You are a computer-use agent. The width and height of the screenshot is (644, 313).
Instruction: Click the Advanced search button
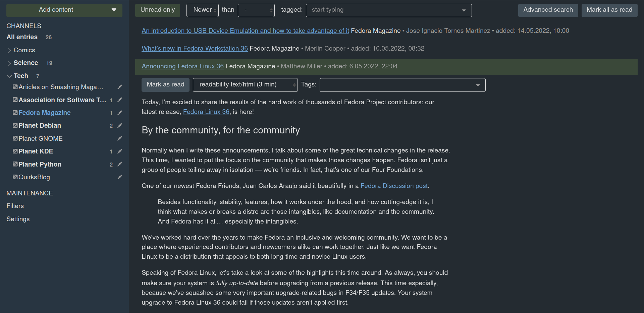[548, 10]
